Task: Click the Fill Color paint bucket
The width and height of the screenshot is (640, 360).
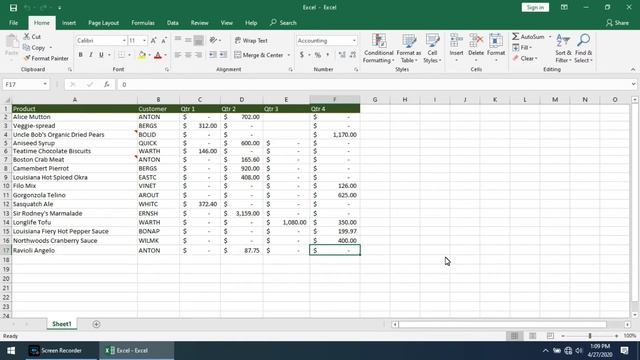Action: click(x=142, y=55)
